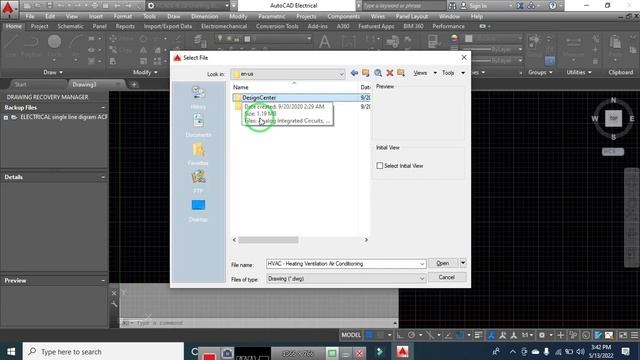Click the Cancel button
Screen dimensions: 640x360
[x=447, y=277]
